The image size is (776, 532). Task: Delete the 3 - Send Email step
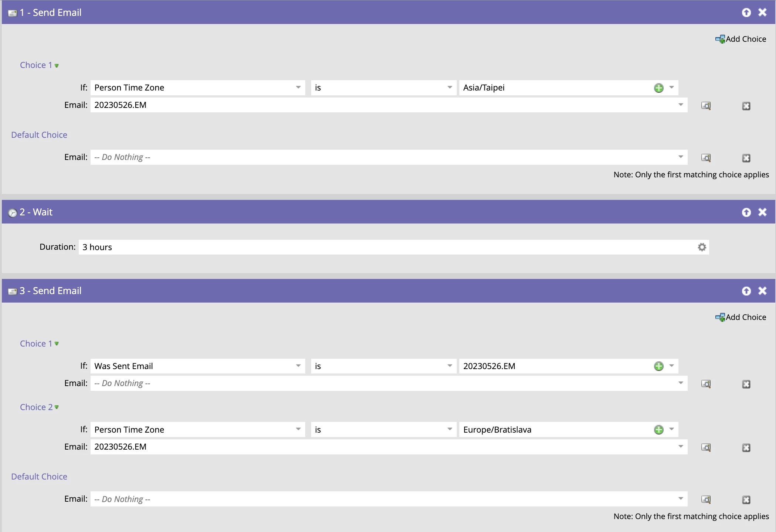click(762, 291)
